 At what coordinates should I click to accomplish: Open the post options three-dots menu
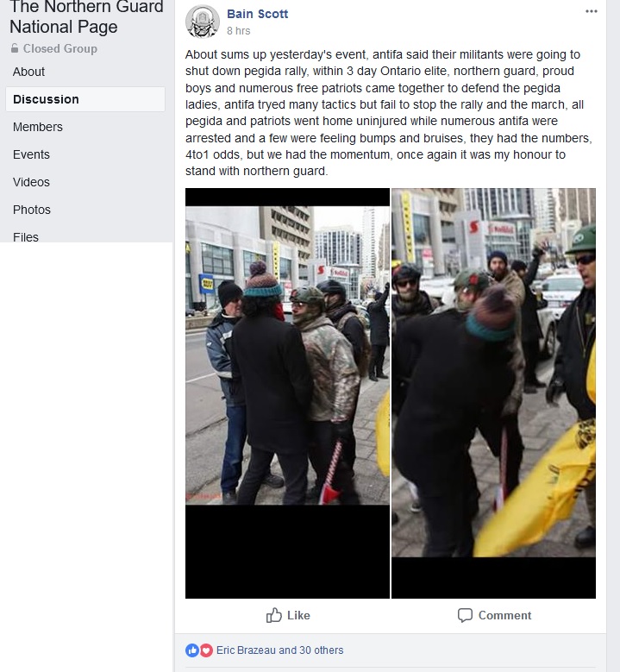tap(592, 11)
